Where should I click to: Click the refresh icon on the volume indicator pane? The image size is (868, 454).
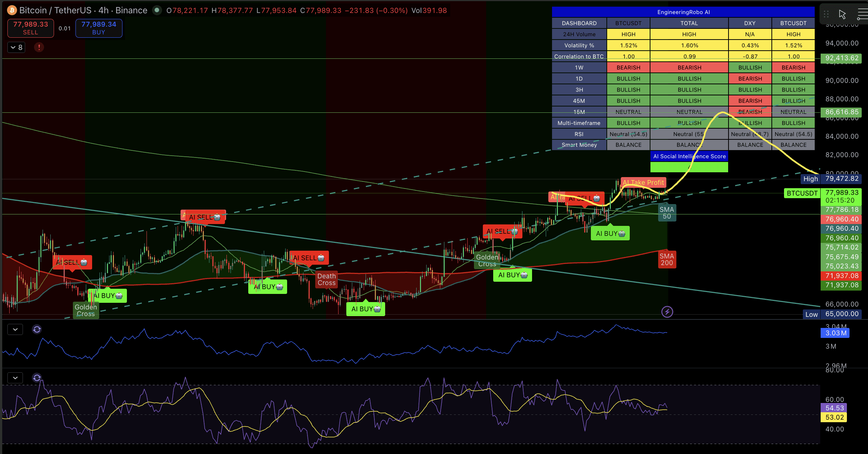tap(37, 329)
